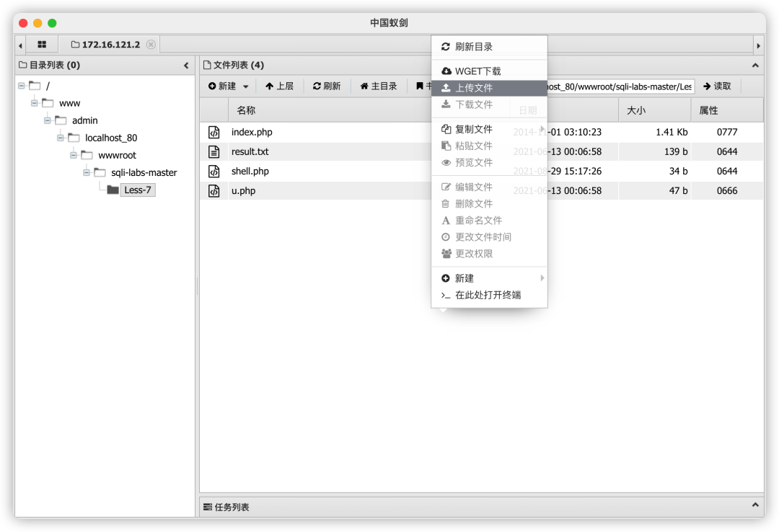Click the 重命名文件 letter A icon
Viewport: 779px width, 532px height.
(x=446, y=221)
